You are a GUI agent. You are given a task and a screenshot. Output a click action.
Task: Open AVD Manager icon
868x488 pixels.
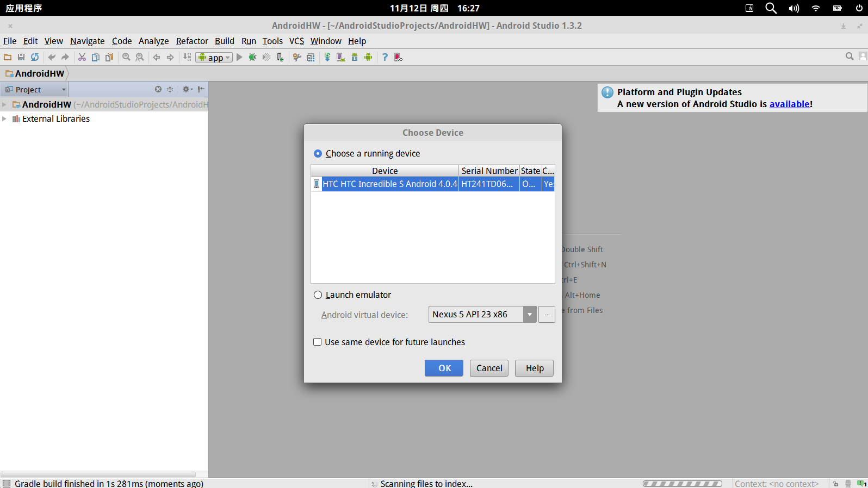(341, 57)
